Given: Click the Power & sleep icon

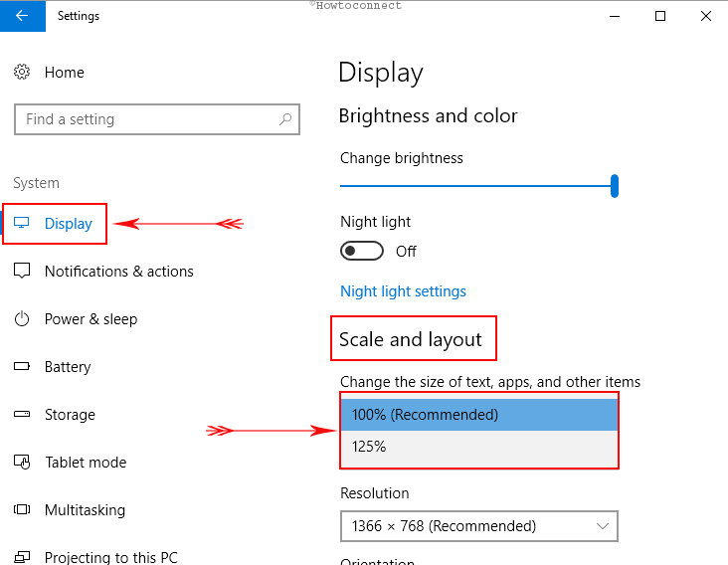Looking at the screenshot, I should (23, 319).
